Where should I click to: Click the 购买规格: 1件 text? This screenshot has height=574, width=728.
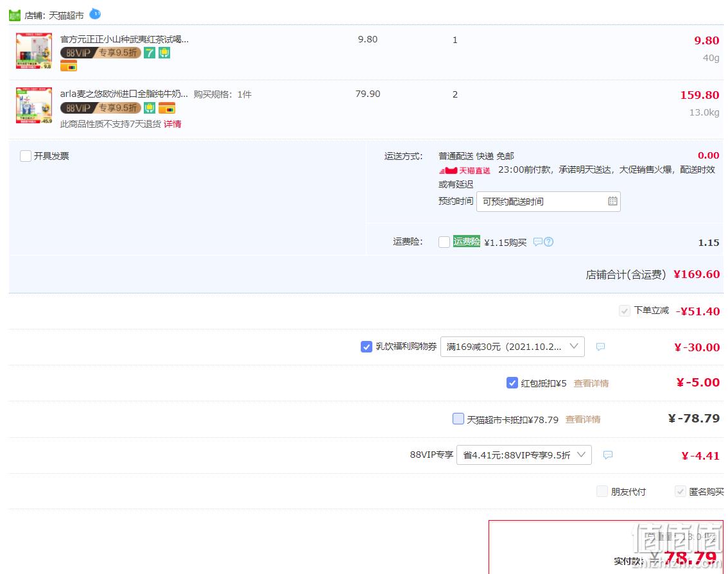tap(222, 94)
